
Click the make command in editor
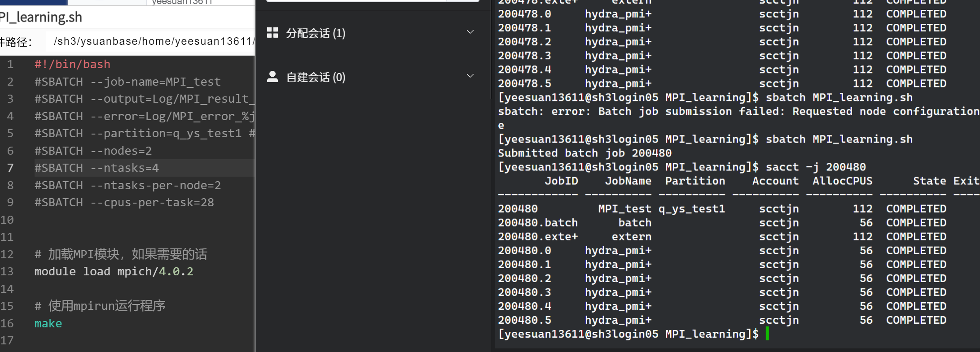tap(48, 324)
